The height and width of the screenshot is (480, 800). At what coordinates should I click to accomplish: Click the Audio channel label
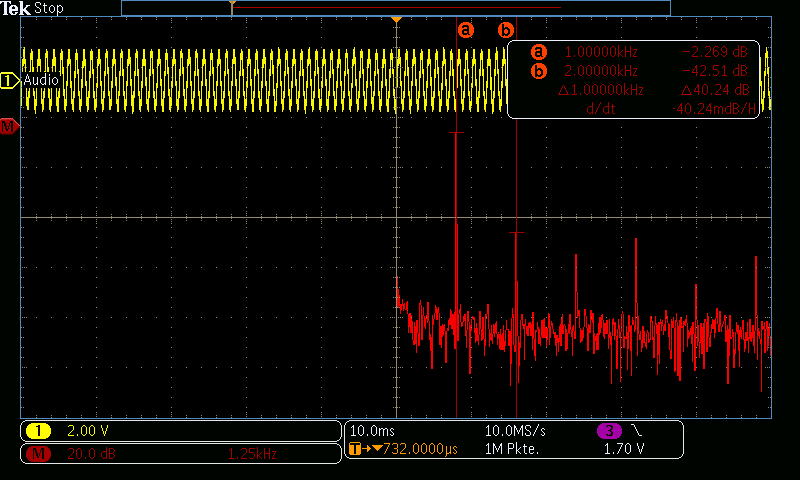coord(41,80)
